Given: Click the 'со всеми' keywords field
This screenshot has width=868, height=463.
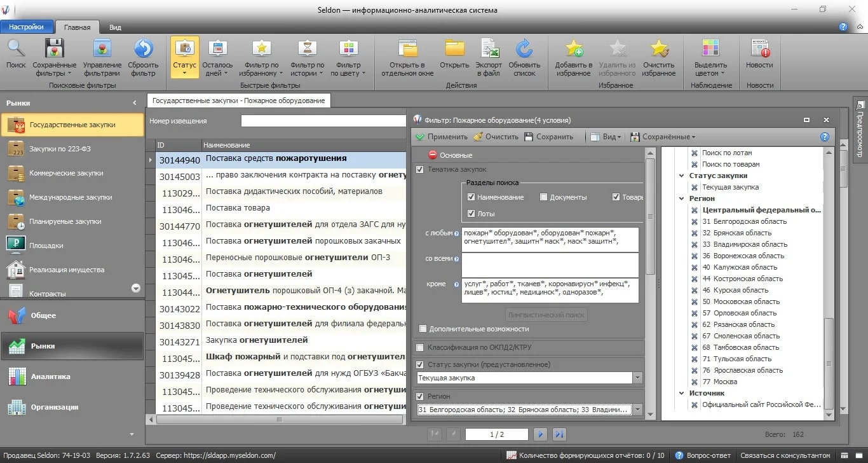Looking at the screenshot, I should point(550,265).
